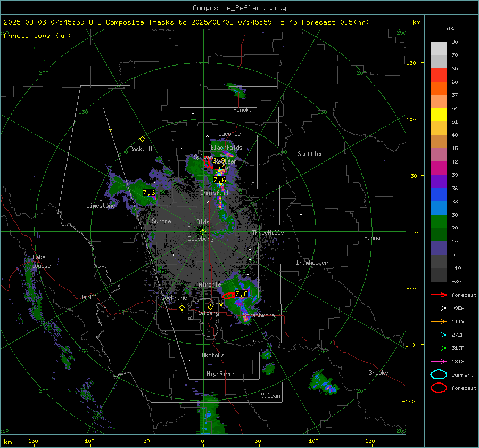Image resolution: width=479 pixels, height=448 pixels.
Task: Click the dBZ legend heading
Action: click(451, 29)
